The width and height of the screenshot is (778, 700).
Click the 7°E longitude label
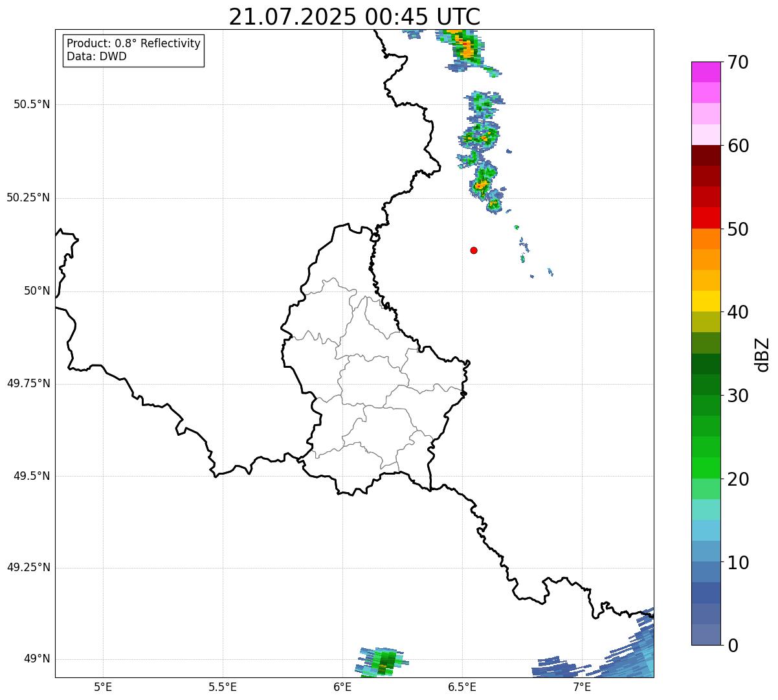(582, 686)
